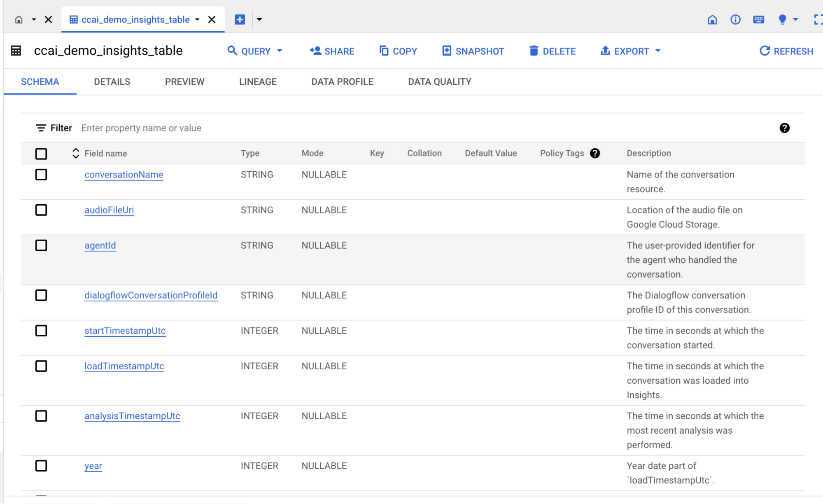Switch to the PREVIEW tab
Screen dimensions: 823x504
pyautogui.click(x=184, y=82)
